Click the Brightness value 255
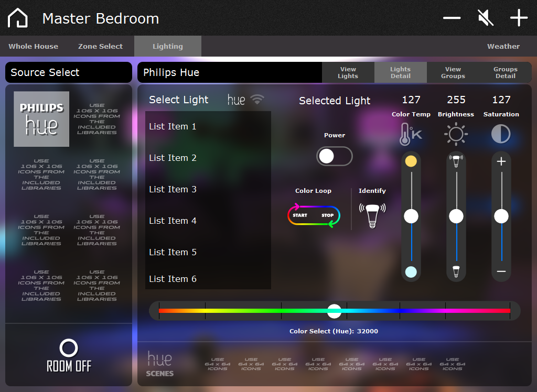537x392 pixels. pyautogui.click(x=456, y=100)
